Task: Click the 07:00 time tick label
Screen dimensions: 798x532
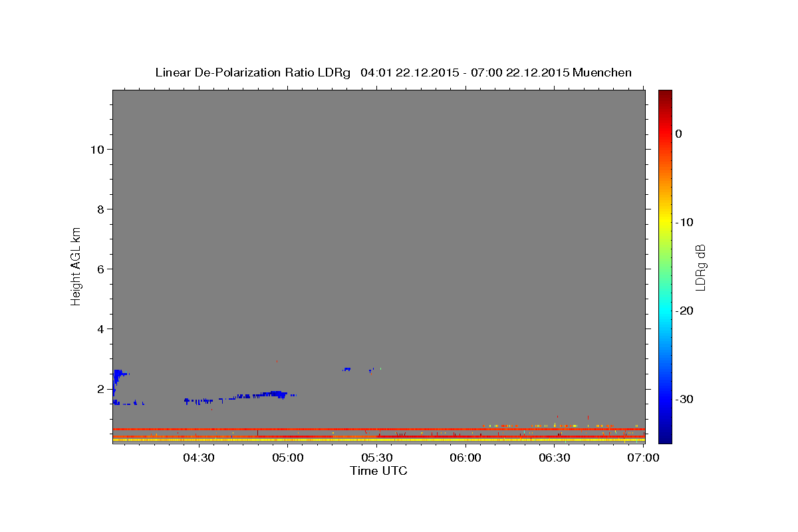Action: [x=644, y=458]
